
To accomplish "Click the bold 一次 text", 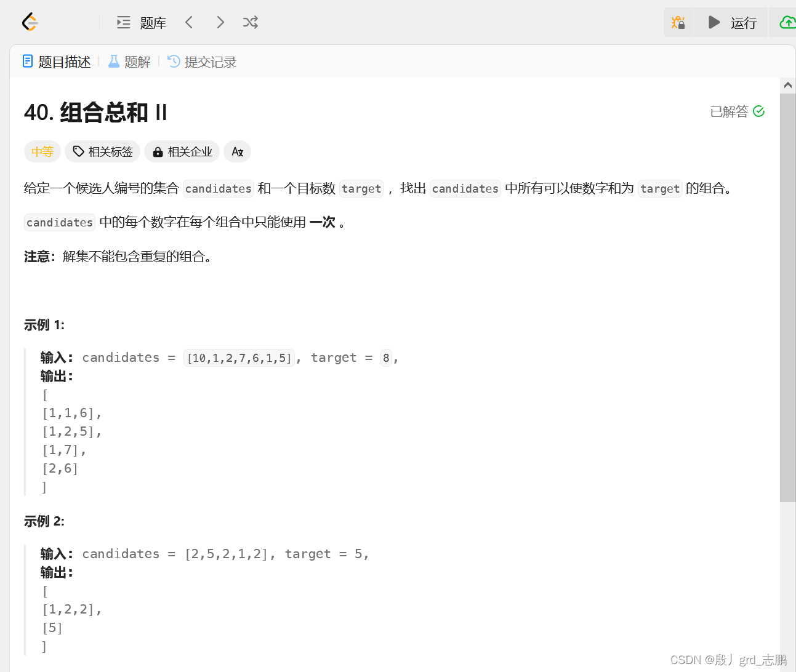I will pos(323,222).
